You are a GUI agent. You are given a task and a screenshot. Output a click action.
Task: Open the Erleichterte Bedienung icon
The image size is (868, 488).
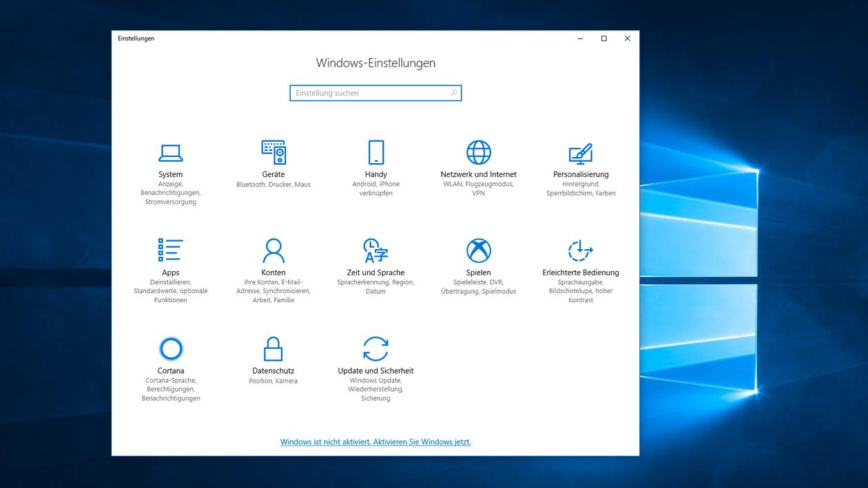point(580,251)
